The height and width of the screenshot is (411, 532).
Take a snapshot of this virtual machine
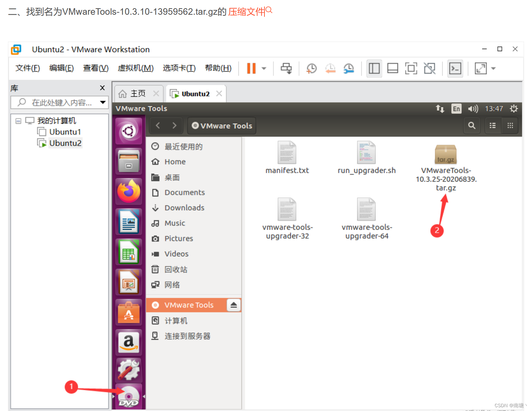311,68
